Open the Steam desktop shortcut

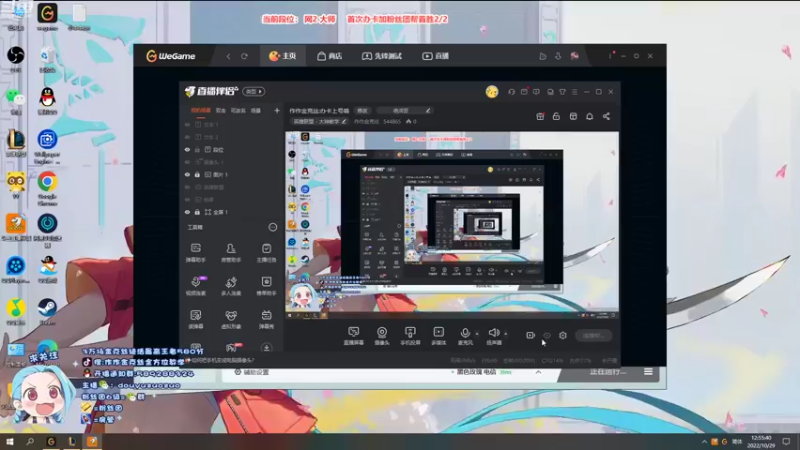(x=47, y=311)
